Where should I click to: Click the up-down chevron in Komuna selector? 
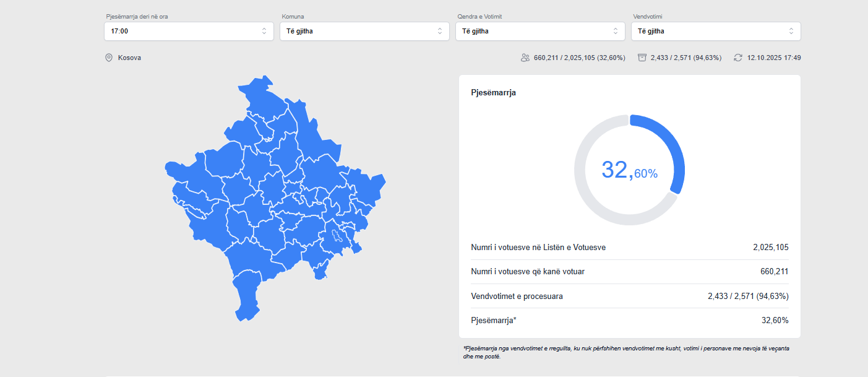[439, 31]
